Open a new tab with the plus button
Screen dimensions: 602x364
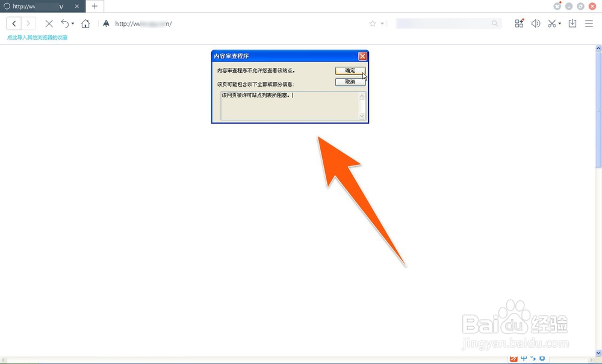click(x=95, y=6)
